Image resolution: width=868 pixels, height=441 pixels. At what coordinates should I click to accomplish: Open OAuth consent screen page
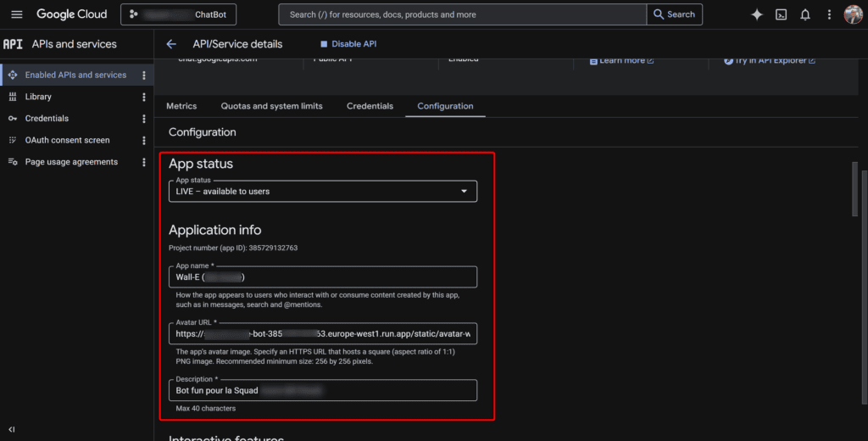[68, 140]
